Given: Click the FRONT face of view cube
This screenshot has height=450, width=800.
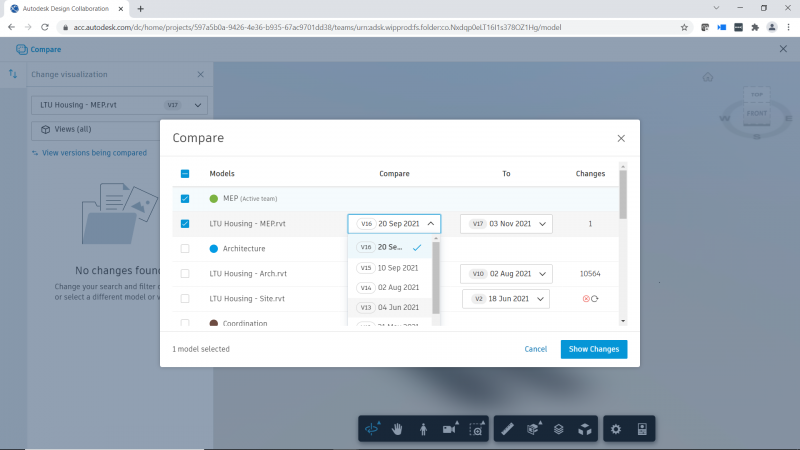Looking at the screenshot, I should (x=757, y=113).
